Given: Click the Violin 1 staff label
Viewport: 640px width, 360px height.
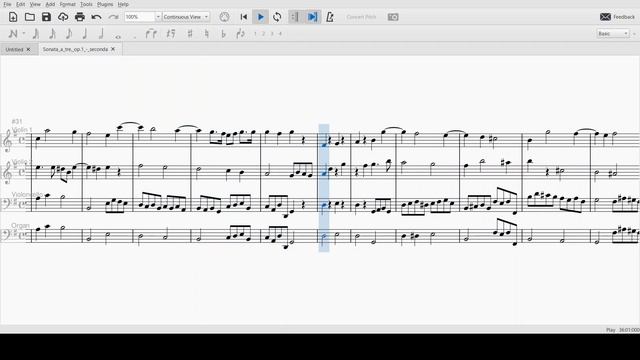Looking at the screenshot, I should click(22, 130).
